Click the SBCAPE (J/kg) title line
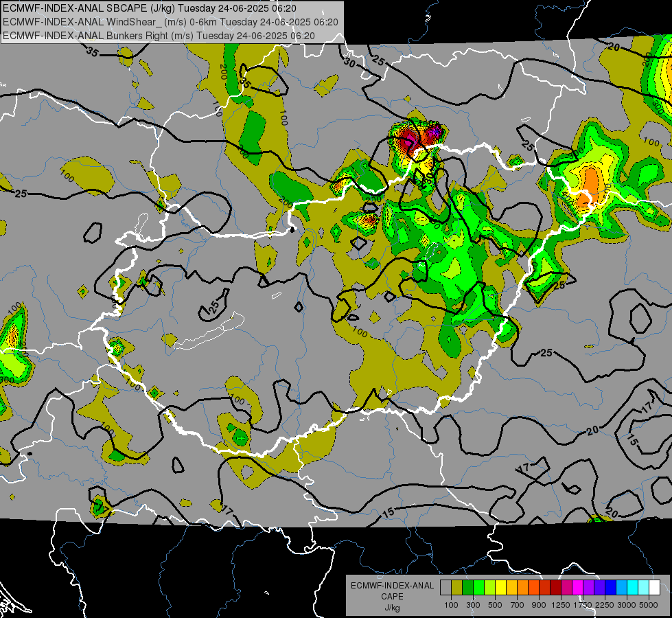672x618 pixels. 149,8
